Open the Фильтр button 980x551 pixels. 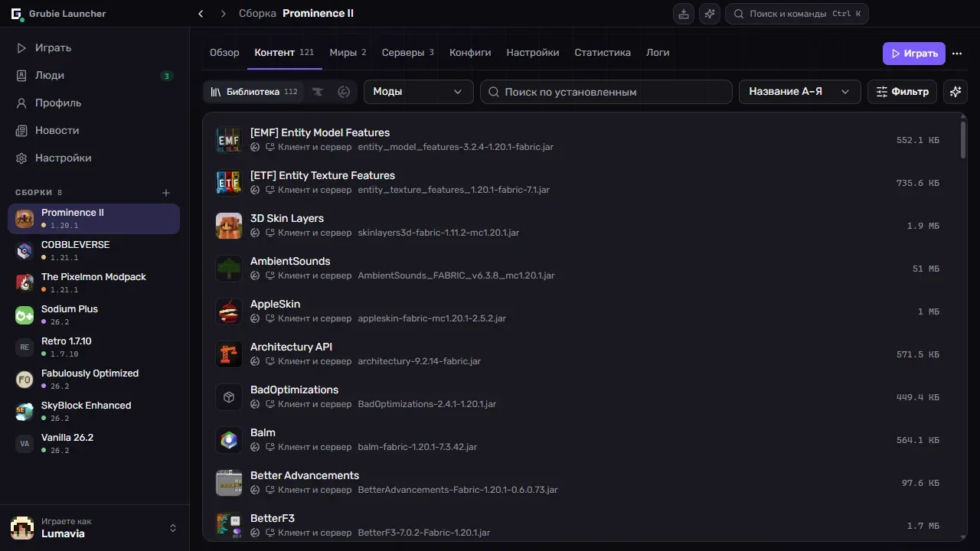[x=903, y=92]
